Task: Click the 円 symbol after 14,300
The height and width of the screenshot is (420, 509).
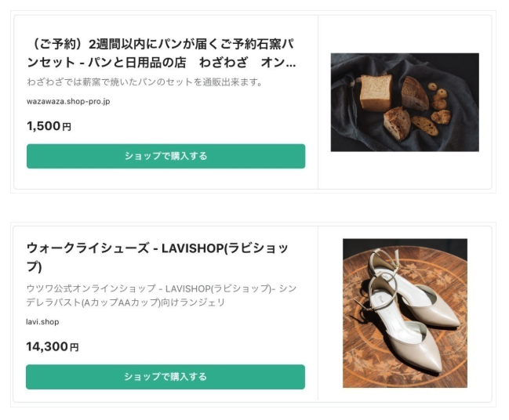Action: click(x=75, y=347)
